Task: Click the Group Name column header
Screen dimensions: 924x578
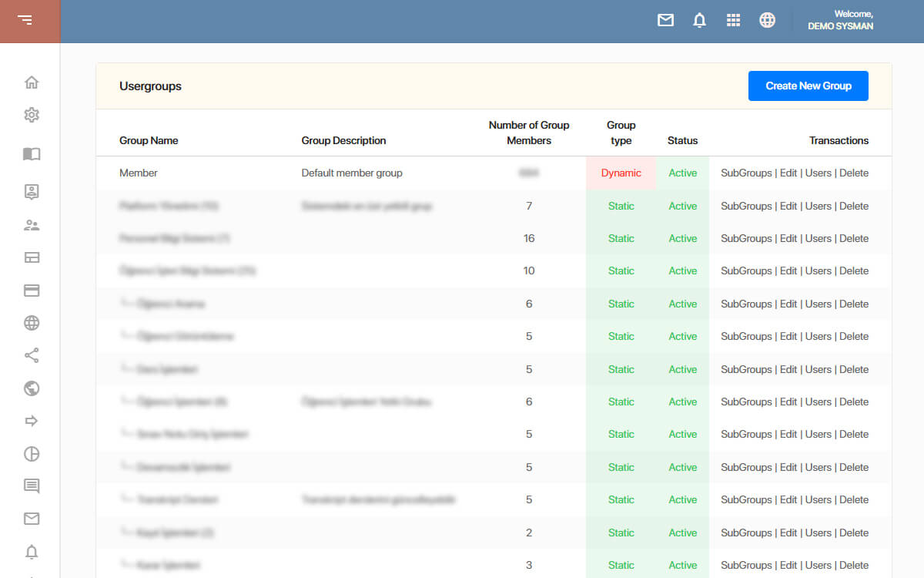Action: pos(149,140)
